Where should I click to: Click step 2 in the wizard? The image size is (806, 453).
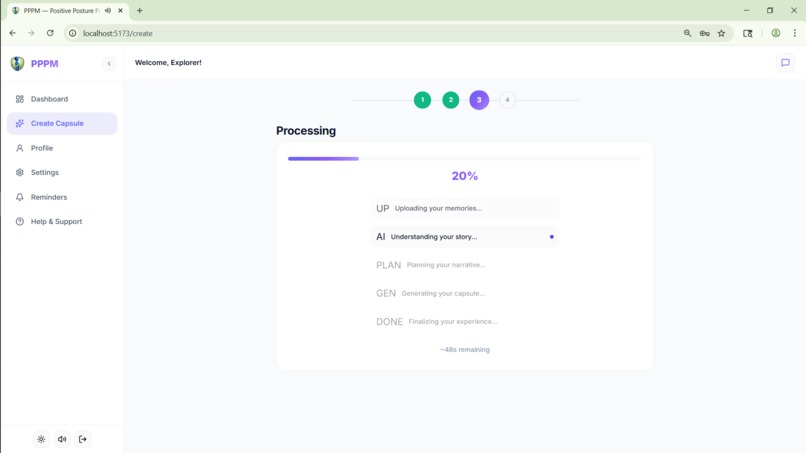pyautogui.click(x=451, y=100)
